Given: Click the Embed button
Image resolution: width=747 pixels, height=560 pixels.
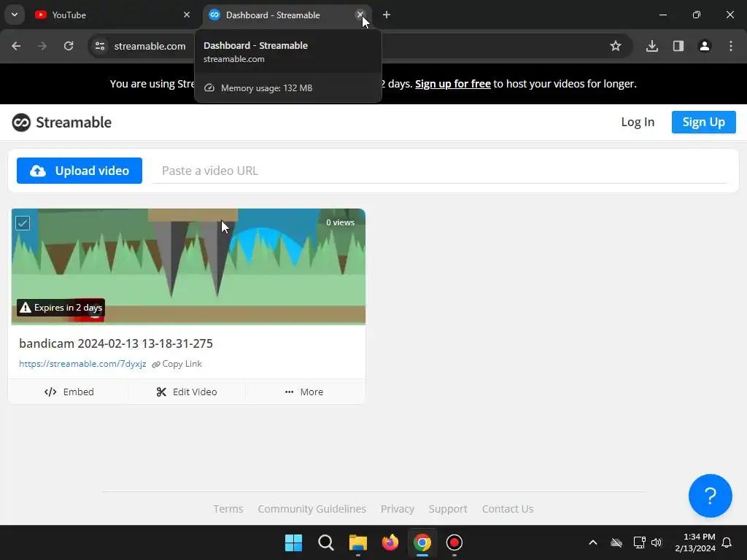Looking at the screenshot, I should click(x=69, y=392).
